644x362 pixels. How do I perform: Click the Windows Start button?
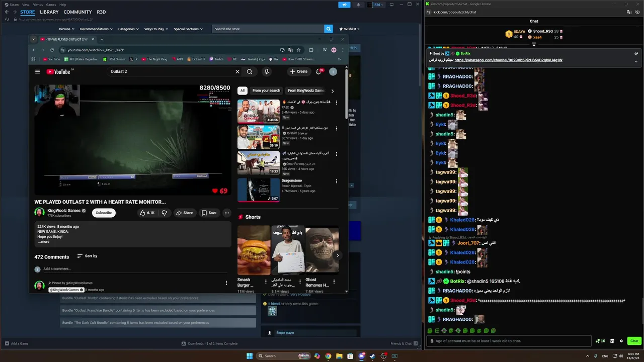pos(250,356)
